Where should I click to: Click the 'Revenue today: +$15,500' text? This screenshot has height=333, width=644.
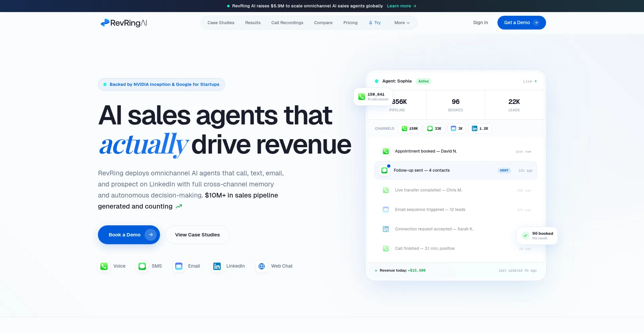click(402, 270)
